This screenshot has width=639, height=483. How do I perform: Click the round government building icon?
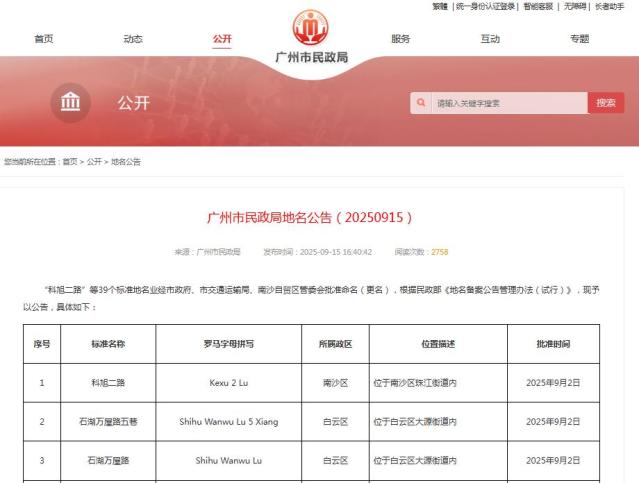(x=71, y=103)
